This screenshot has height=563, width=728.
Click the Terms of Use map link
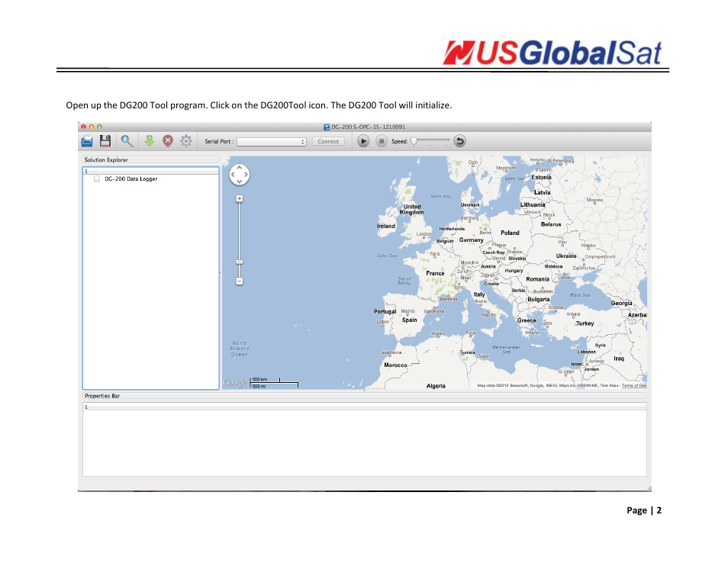point(634,385)
